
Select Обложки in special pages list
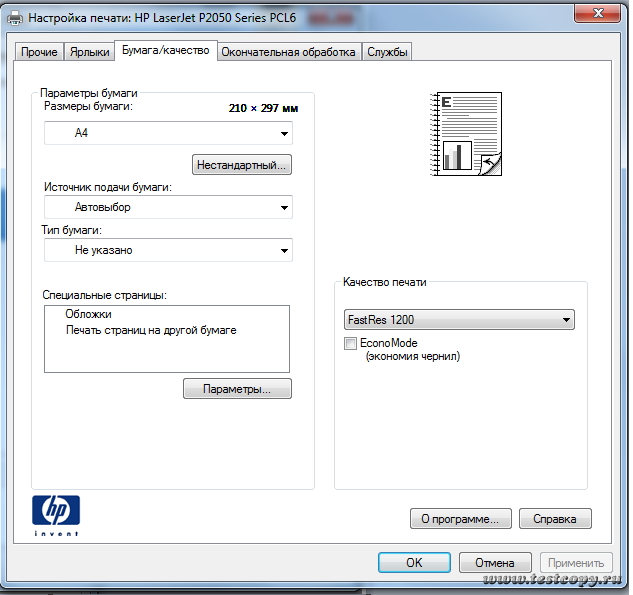pos(88,315)
